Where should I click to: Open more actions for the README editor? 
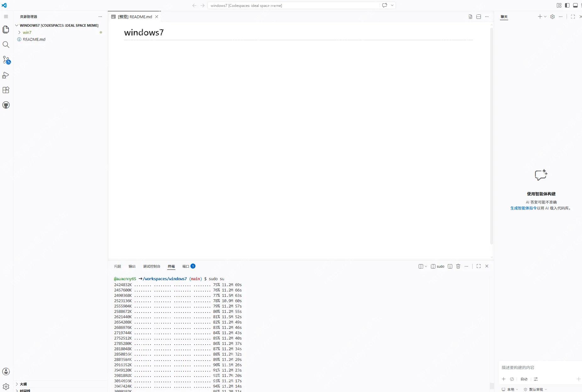tap(487, 17)
